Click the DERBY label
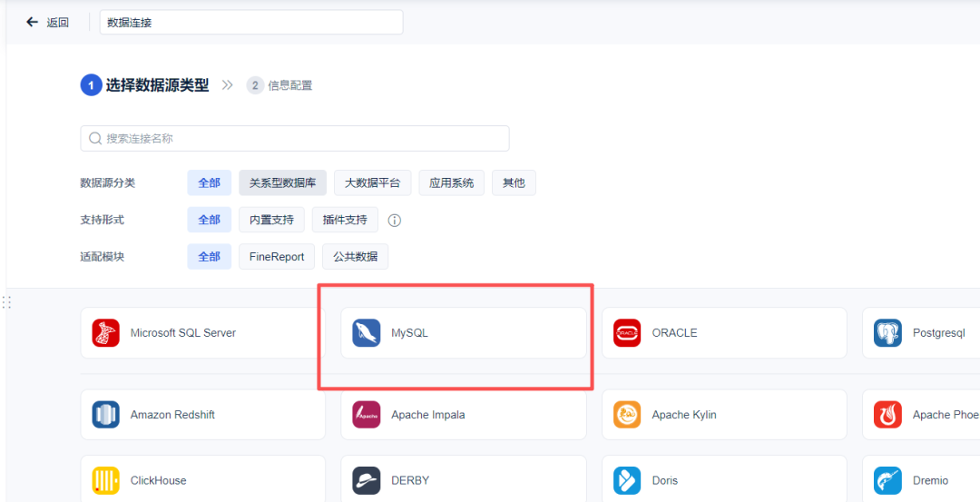 pos(410,481)
